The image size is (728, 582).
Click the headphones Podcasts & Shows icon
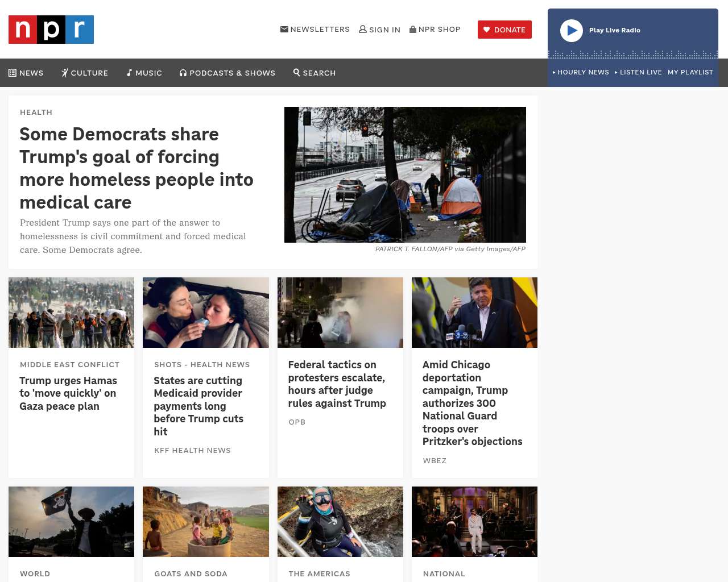click(x=183, y=73)
